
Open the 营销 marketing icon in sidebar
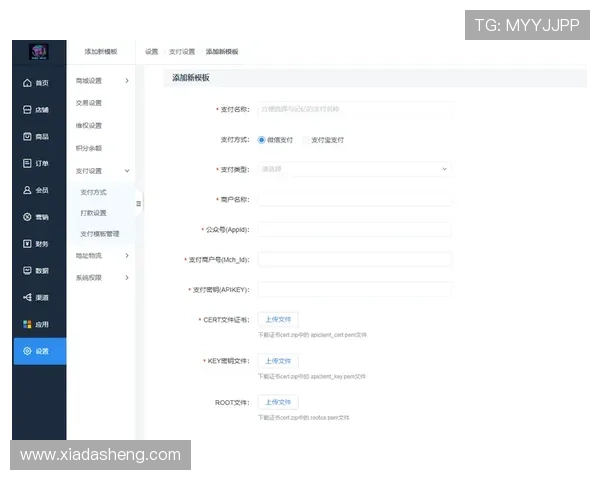click(27, 217)
